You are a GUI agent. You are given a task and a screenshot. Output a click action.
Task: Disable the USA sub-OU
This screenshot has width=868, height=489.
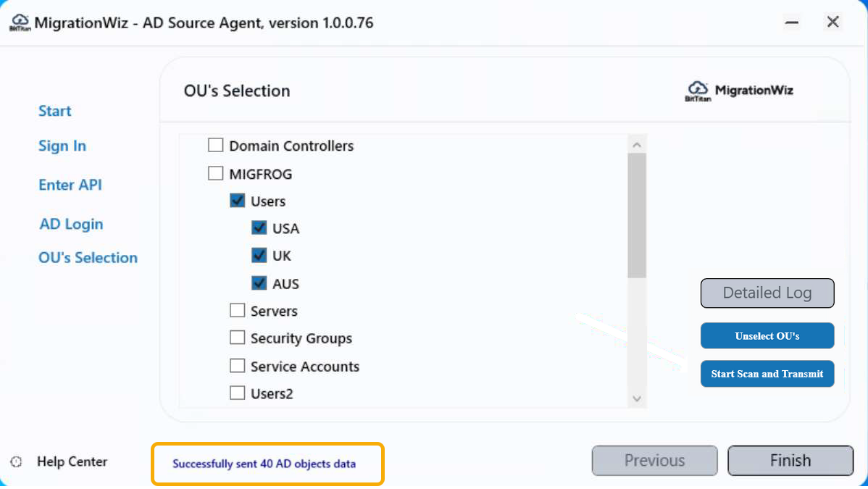[259, 227]
